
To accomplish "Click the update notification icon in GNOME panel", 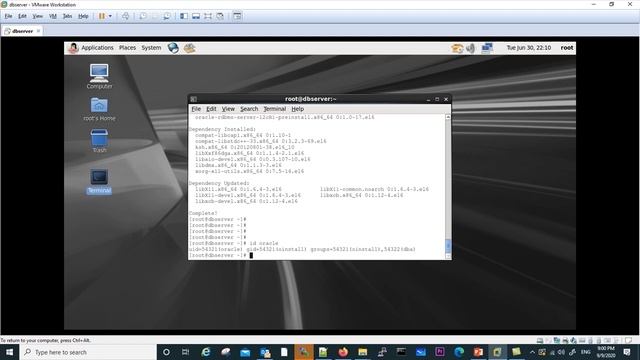I will [457, 48].
